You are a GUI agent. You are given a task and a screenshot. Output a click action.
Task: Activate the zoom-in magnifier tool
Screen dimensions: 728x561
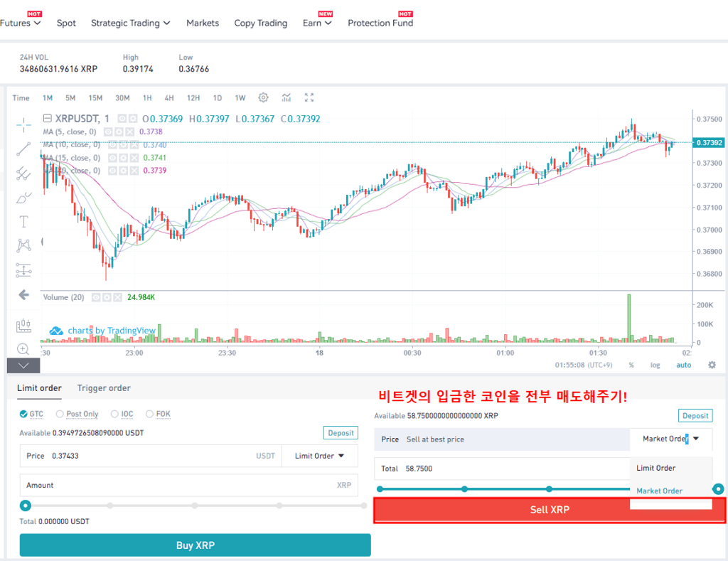23,350
